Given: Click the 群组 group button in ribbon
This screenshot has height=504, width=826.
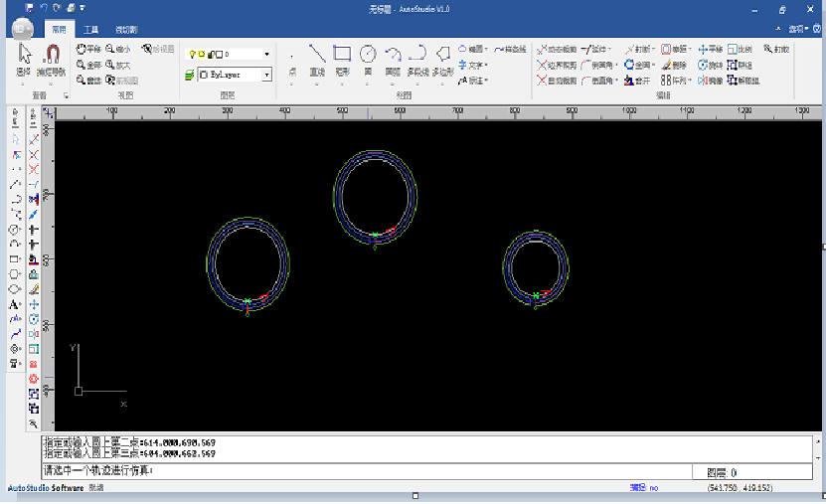Looking at the screenshot, I should tap(740, 65).
